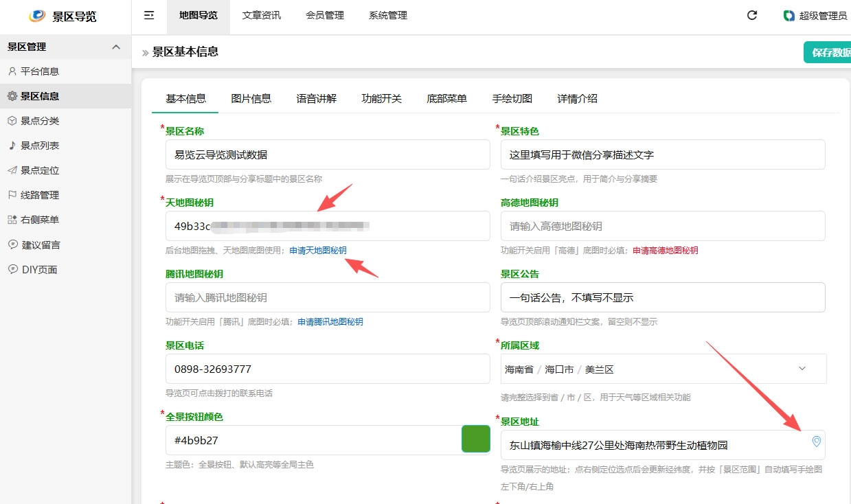This screenshot has height=504, width=851.
Task: Open the 申请腾讯地图秘钥 link
Action: (x=330, y=322)
